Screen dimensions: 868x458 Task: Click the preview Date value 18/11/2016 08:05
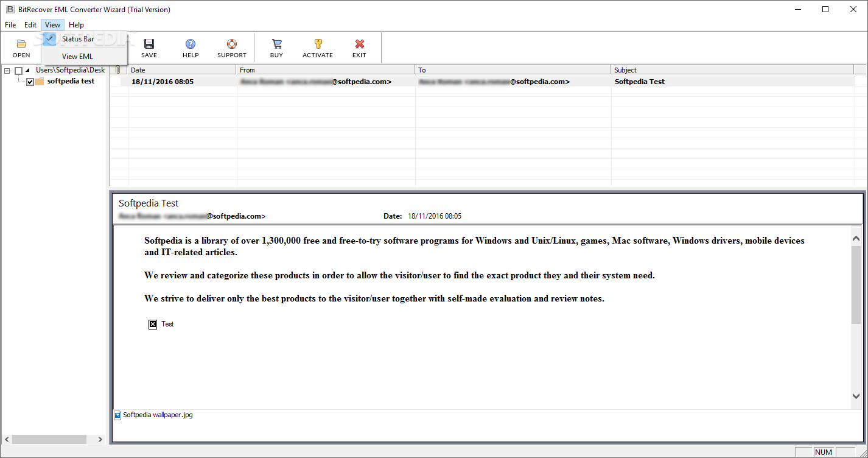pos(435,216)
